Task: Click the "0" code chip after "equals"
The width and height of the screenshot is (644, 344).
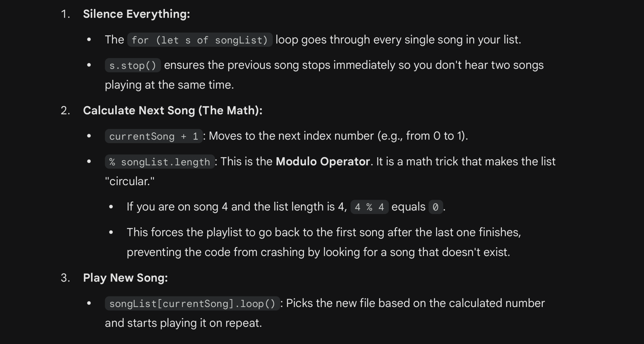Action: (436, 207)
